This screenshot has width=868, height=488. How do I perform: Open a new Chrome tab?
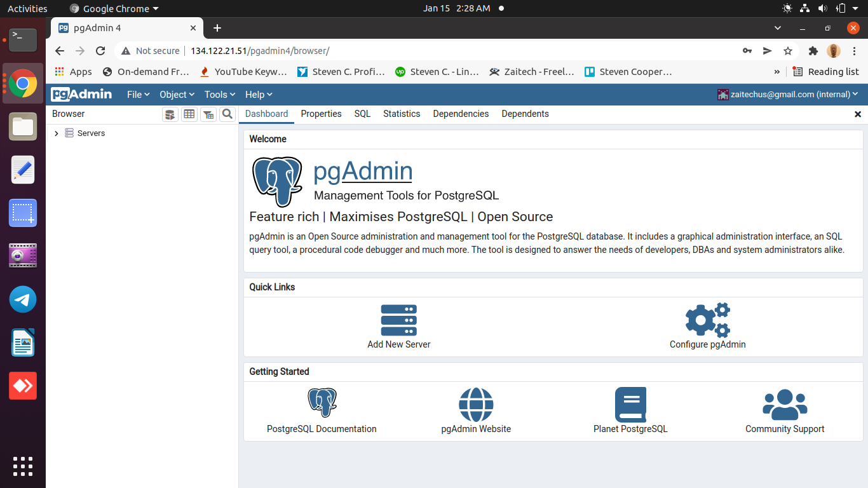click(x=217, y=28)
